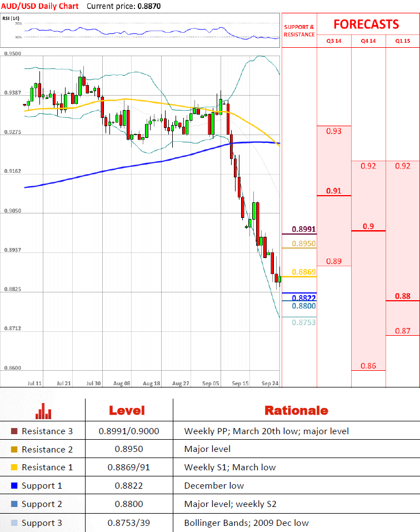Click the 0.8869 resistance level marker

coord(304,272)
